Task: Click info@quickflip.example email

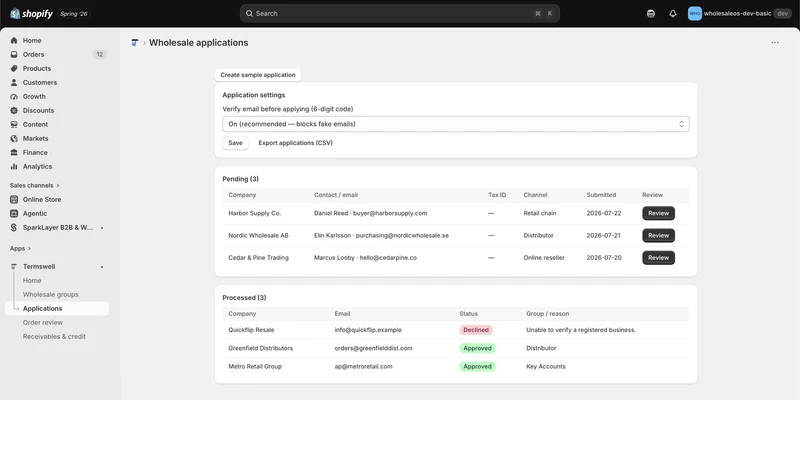Action: click(368, 330)
